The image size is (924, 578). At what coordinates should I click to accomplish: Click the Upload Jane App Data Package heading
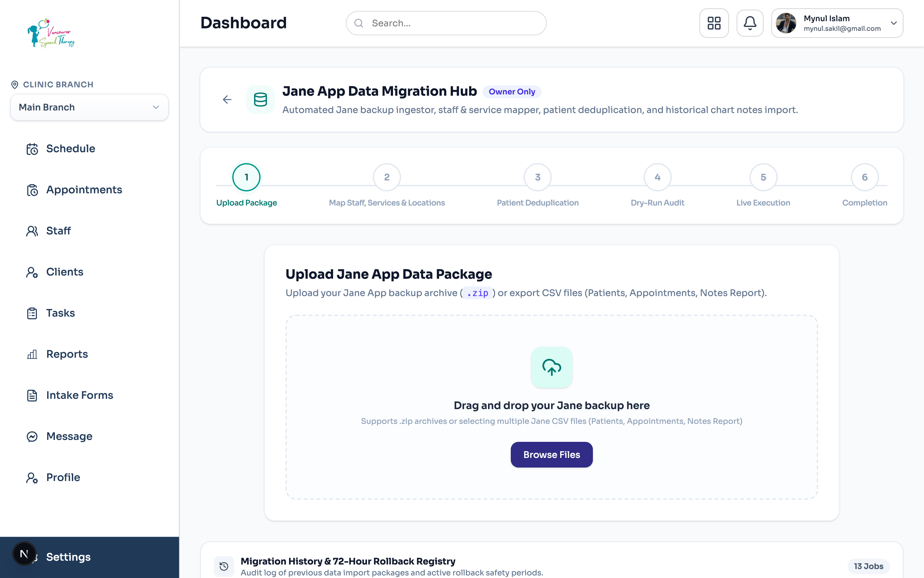tap(389, 275)
